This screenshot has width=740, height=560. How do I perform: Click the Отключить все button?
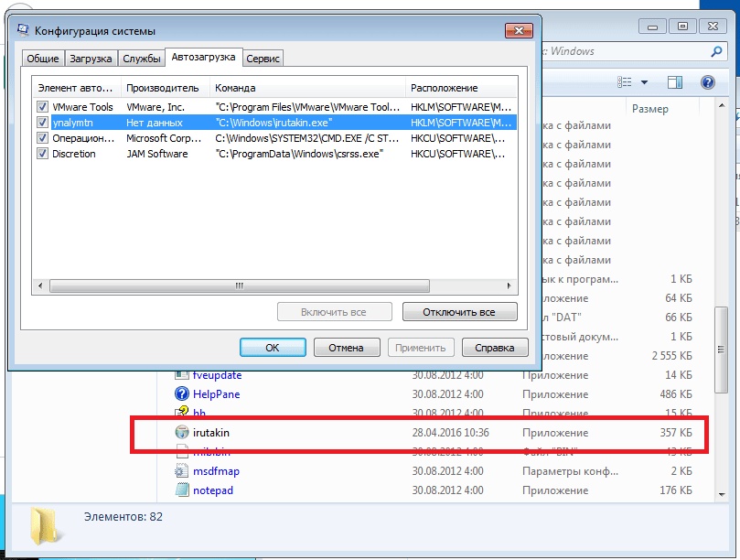tap(460, 312)
